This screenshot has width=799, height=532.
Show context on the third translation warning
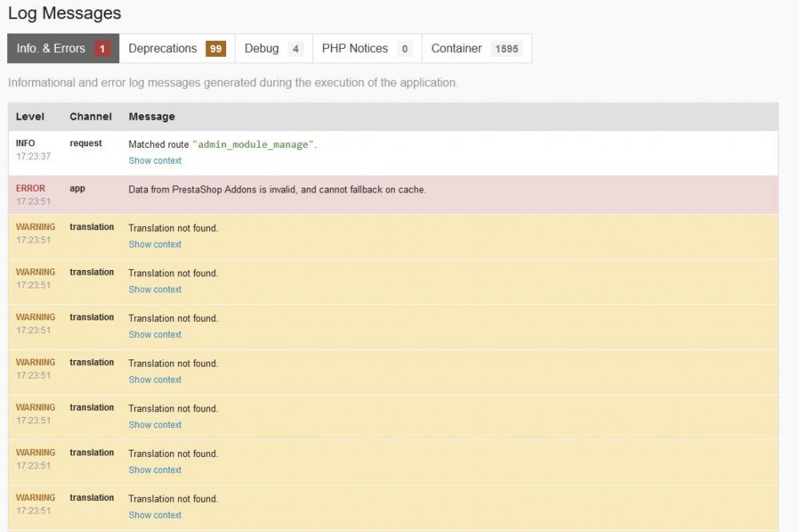coord(155,335)
